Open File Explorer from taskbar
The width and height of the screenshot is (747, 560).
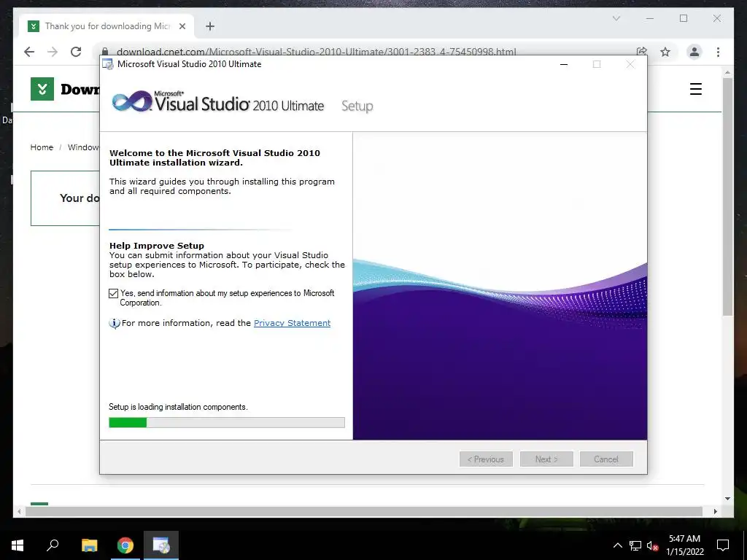click(x=89, y=545)
